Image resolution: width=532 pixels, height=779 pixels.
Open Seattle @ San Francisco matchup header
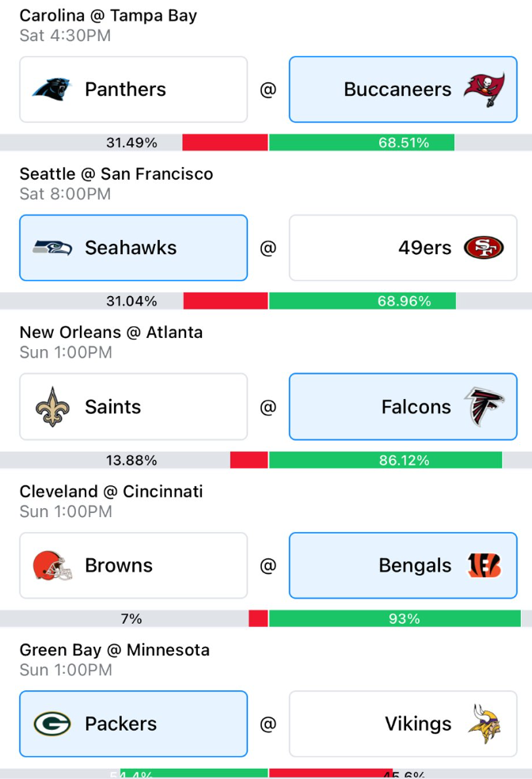coord(116,174)
